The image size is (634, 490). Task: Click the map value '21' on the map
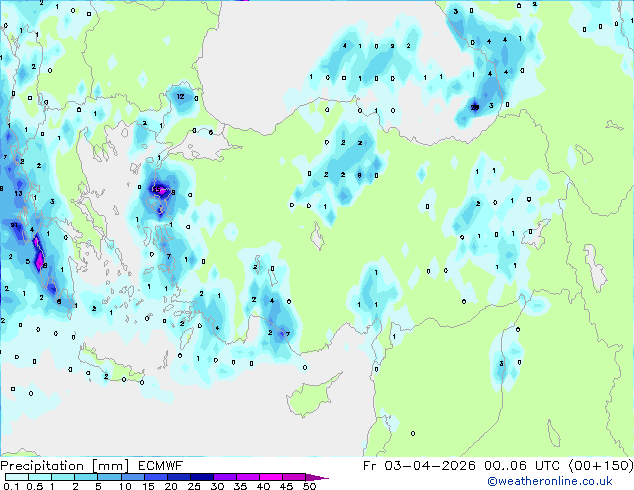pos(14,225)
